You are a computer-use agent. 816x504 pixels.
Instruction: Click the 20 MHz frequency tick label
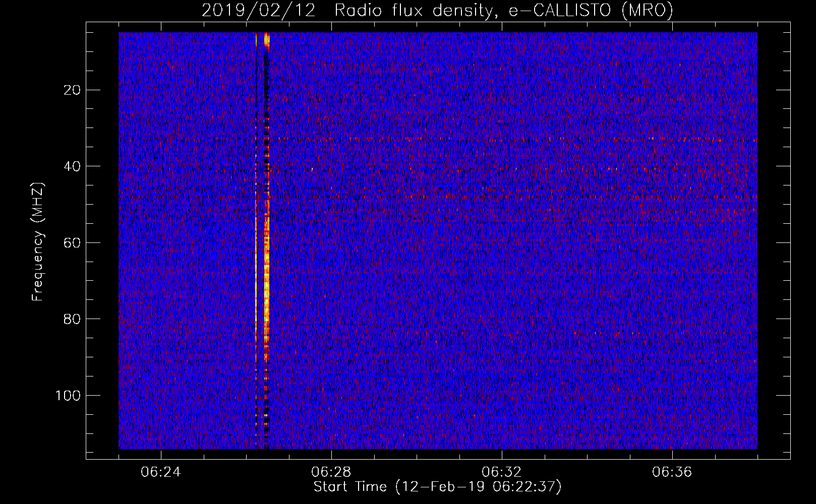point(73,90)
